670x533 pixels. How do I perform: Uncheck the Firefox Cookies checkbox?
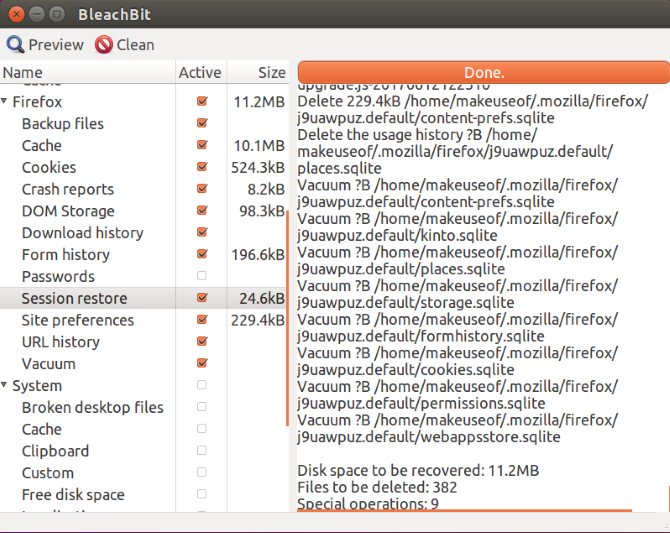pyautogui.click(x=202, y=167)
